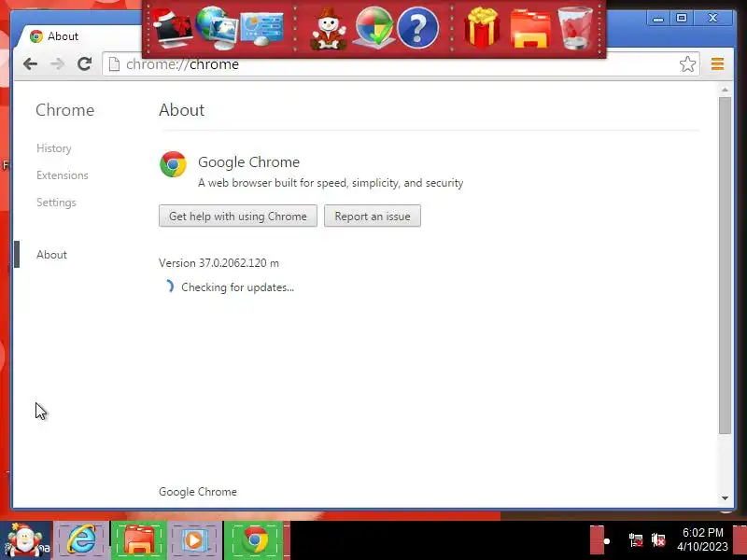The image size is (747, 560).
Task: Open the Santa start button
Action: click(x=25, y=540)
